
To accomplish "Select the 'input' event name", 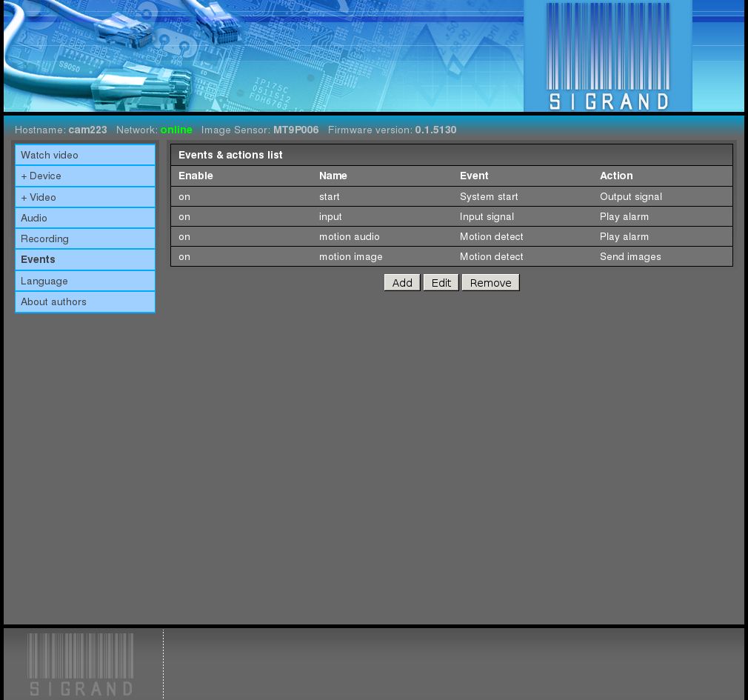I will (x=330, y=216).
